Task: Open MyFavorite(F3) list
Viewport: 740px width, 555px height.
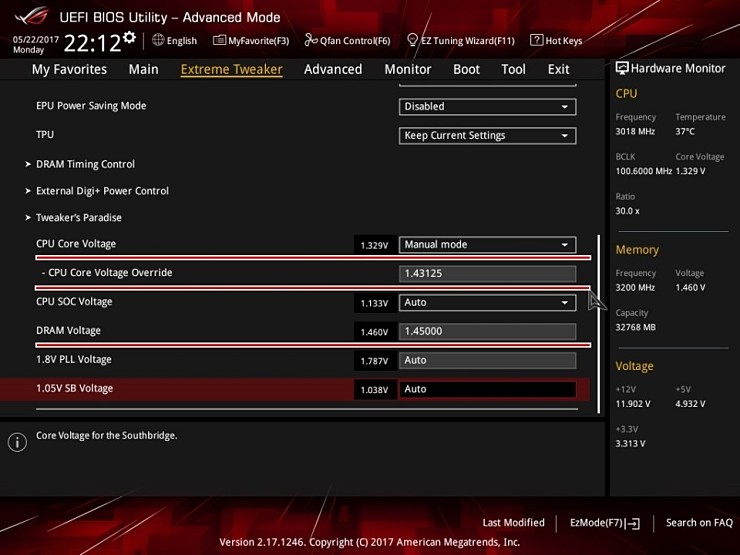Action: coord(251,41)
